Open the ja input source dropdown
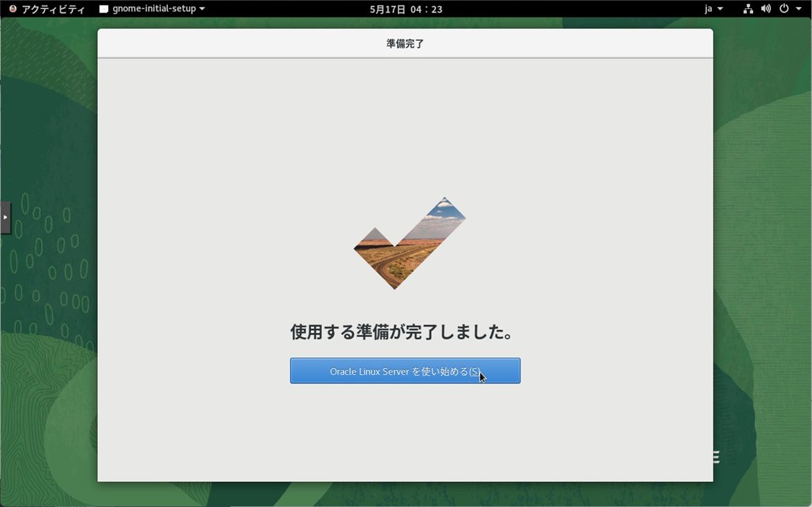This screenshot has width=812, height=507. click(x=713, y=9)
